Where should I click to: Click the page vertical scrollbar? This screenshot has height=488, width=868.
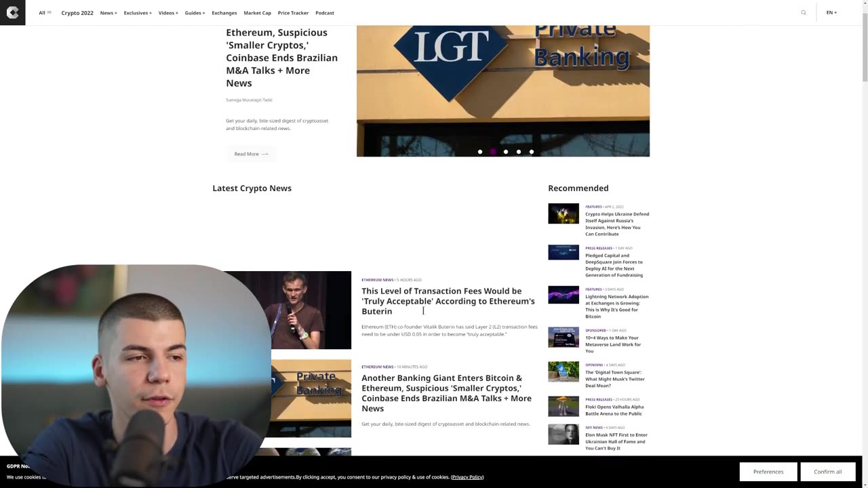click(864, 47)
